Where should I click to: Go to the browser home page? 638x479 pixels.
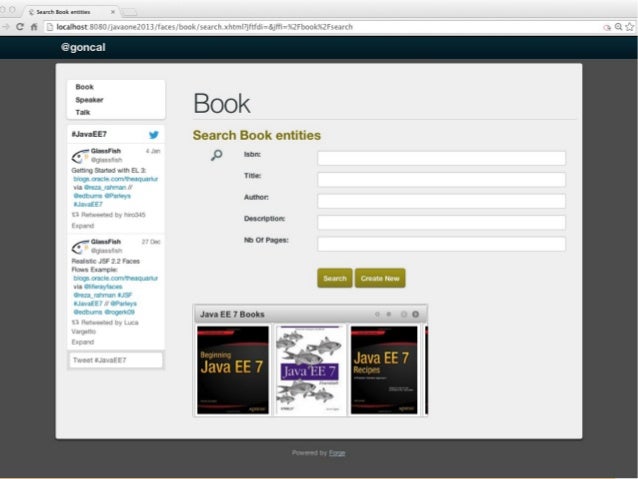tap(34, 27)
